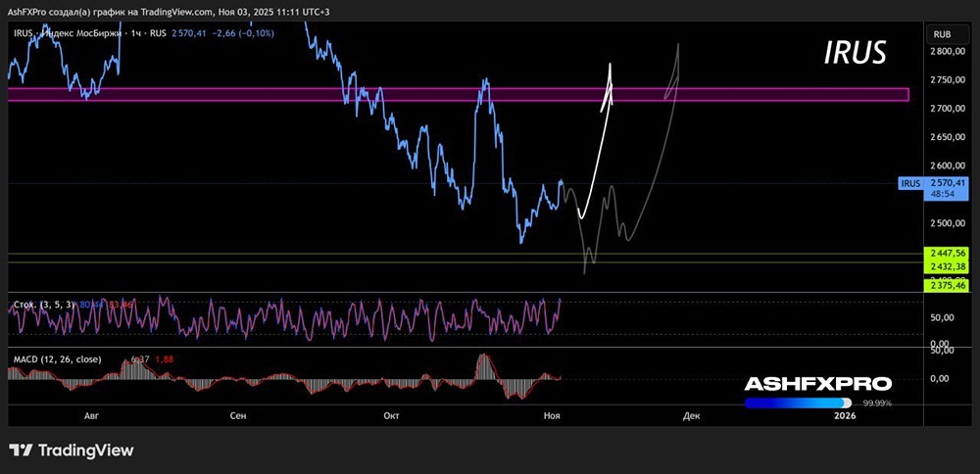Click the MACD (12, 26, close) indicator label
This screenshot has height=474, width=980.
tap(57, 359)
